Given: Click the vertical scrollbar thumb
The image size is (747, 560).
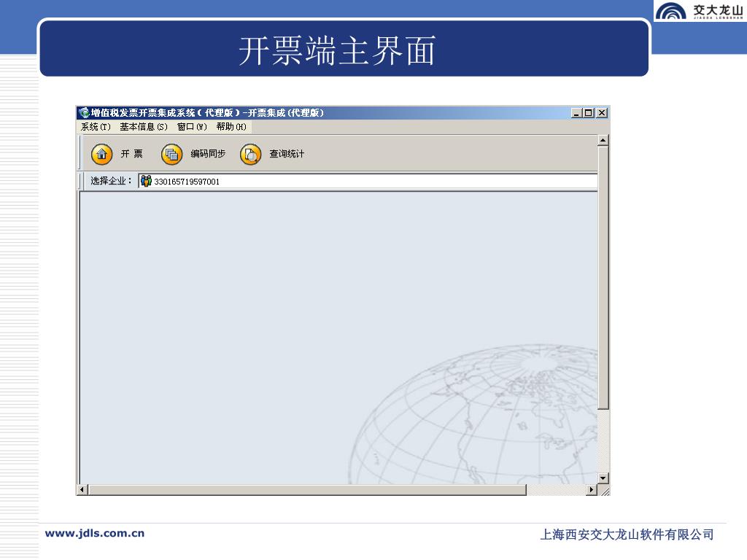Looking at the screenshot, I should pos(603,278).
